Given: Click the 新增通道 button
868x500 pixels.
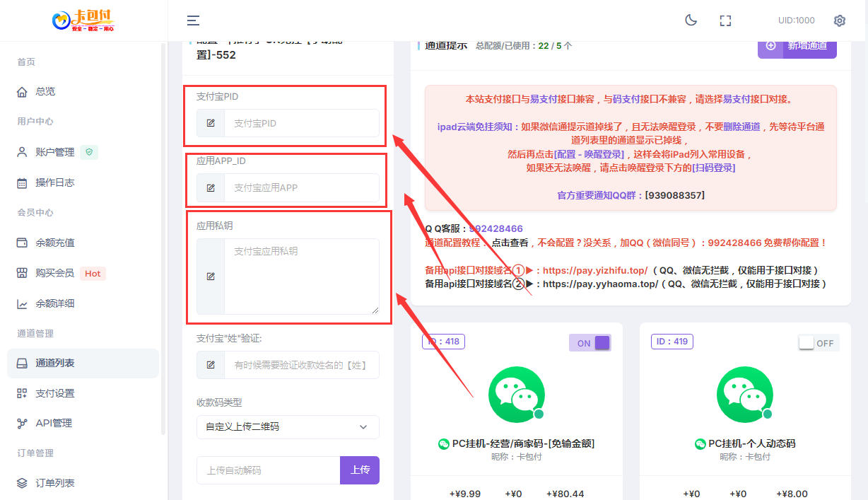Looking at the screenshot, I should [797, 46].
